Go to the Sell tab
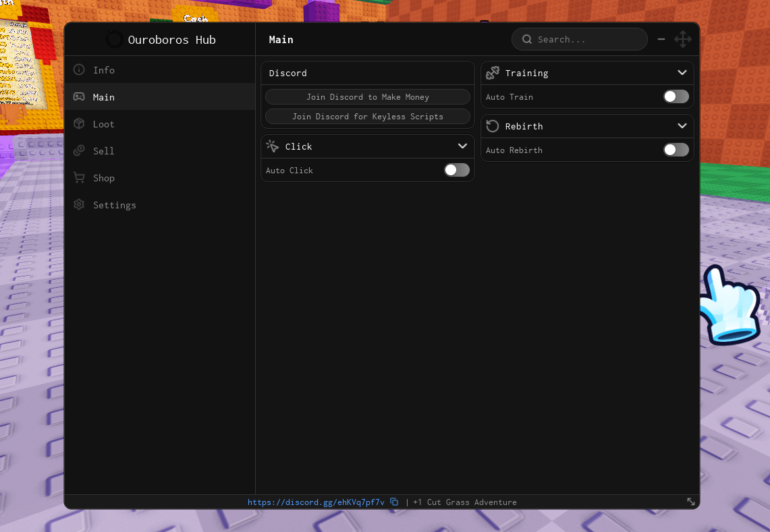The image size is (770, 532). tap(160, 150)
